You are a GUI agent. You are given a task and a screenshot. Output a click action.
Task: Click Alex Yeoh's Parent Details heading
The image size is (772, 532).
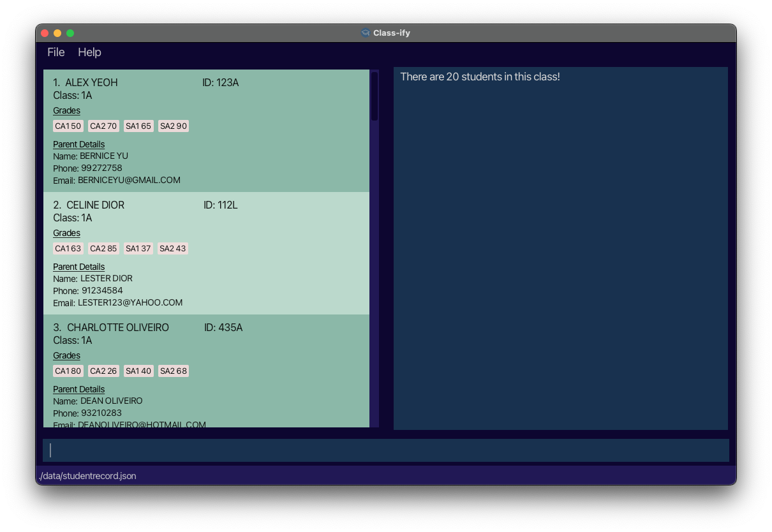[x=78, y=145]
